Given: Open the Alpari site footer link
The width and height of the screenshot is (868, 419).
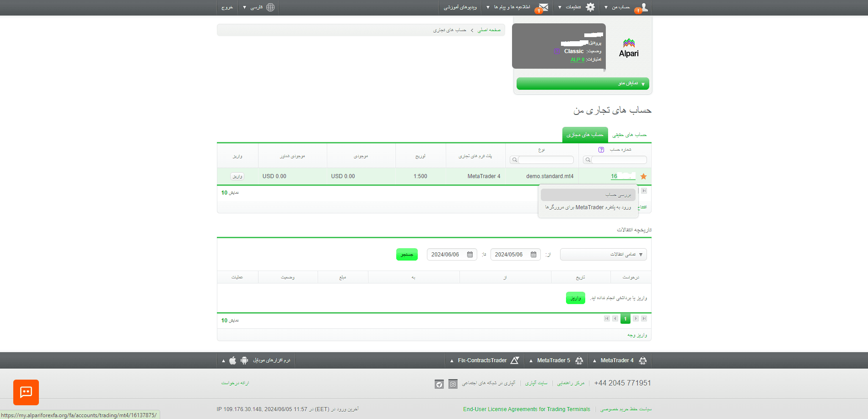Looking at the screenshot, I should (536, 383).
